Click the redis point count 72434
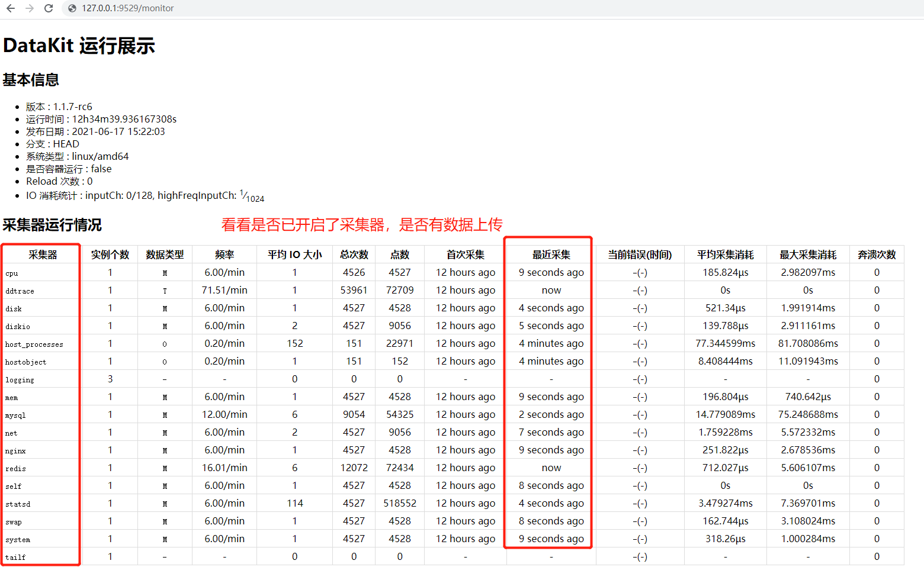This screenshot has width=924, height=567. pos(400,468)
